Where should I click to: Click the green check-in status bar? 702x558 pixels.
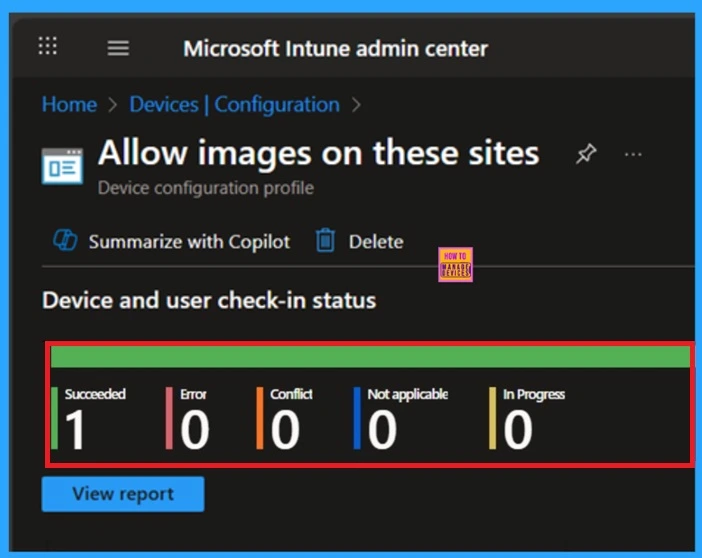[x=370, y=356]
